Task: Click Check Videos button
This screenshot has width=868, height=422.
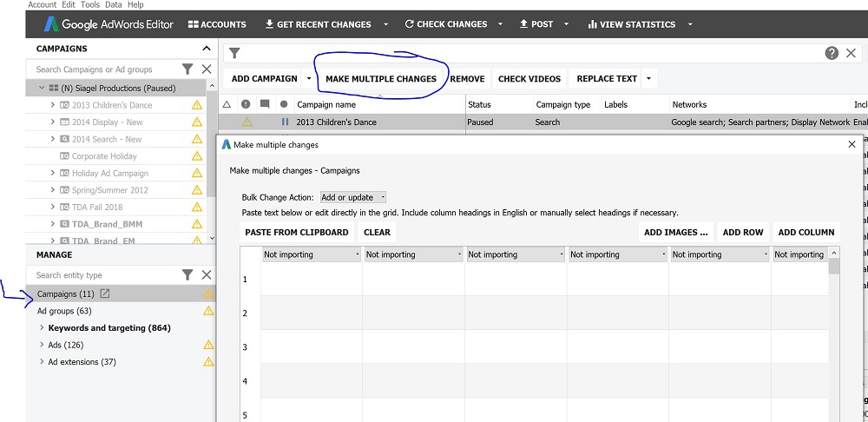Action: 529,79
